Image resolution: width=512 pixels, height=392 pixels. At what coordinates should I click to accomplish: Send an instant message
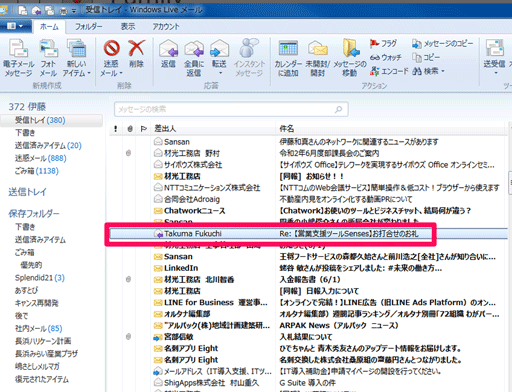point(249,58)
